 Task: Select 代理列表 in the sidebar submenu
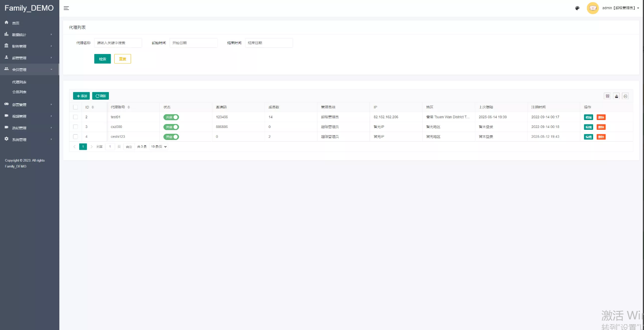19,82
